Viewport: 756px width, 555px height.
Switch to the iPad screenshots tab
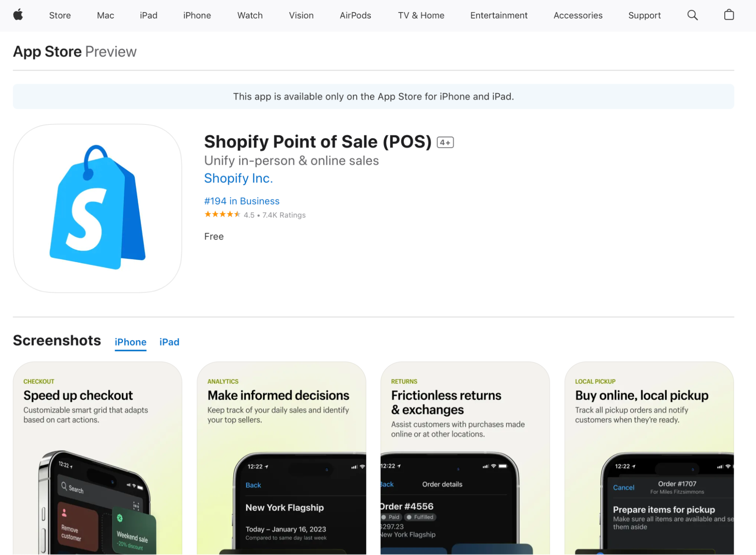(169, 342)
